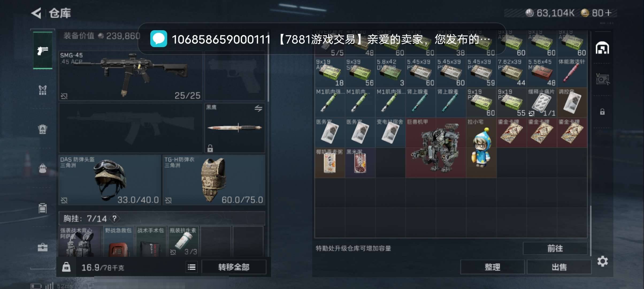Toggle the padlock icon on right sidebar
Viewport: 644px width, 289px height.
click(x=602, y=112)
